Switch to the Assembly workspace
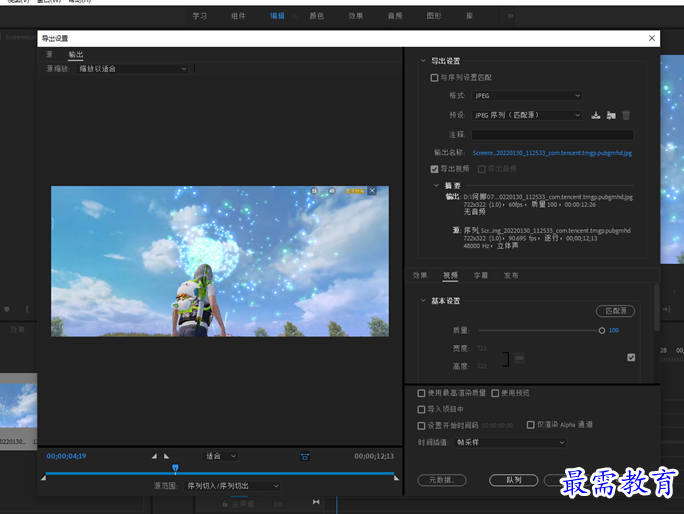 (238, 16)
